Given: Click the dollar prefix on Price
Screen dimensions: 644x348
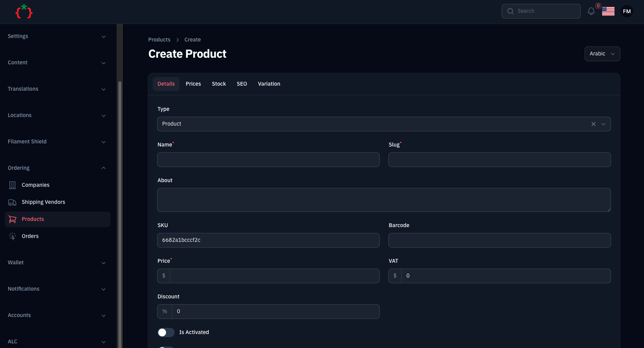Looking at the screenshot, I should [x=164, y=276].
